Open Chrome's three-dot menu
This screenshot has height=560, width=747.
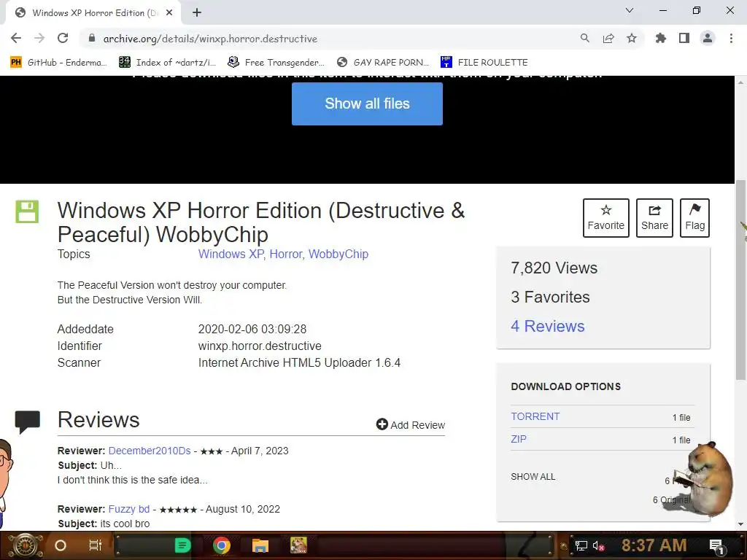click(731, 38)
